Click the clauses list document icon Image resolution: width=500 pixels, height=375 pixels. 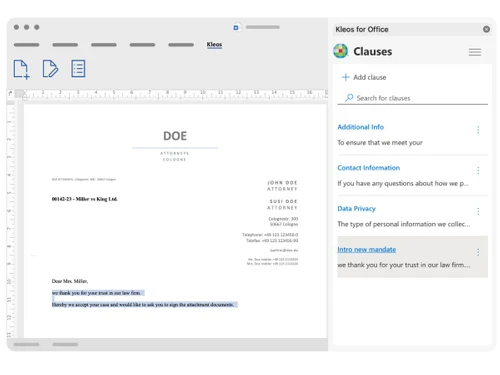point(78,69)
